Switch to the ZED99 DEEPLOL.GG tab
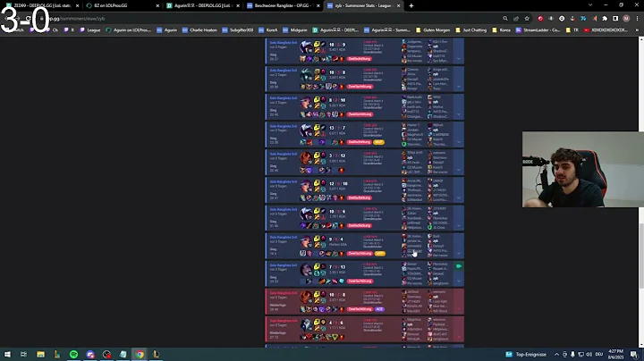This screenshot has height=361, width=644. click(42, 5)
